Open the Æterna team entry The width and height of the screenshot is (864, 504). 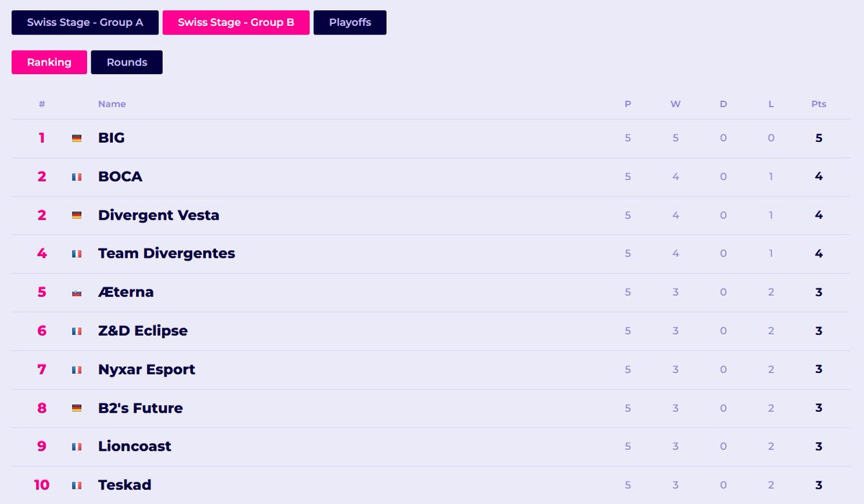click(126, 292)
